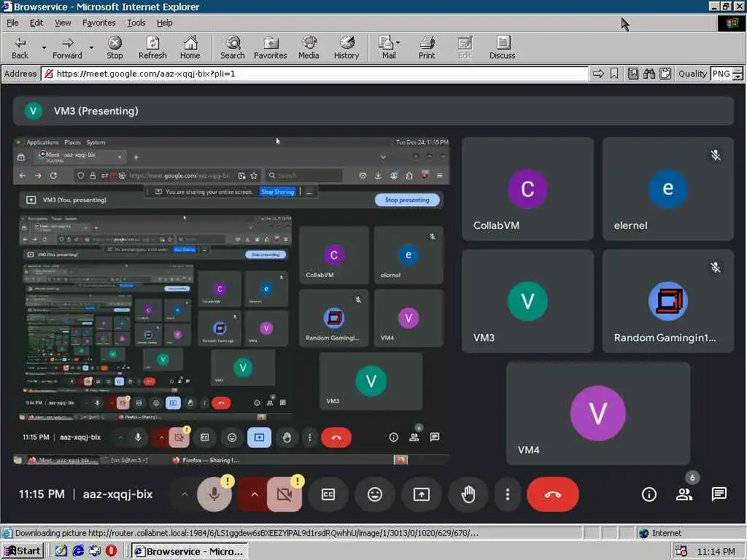
Task: Open more options three-dot menu
Action: pos(508,494)
